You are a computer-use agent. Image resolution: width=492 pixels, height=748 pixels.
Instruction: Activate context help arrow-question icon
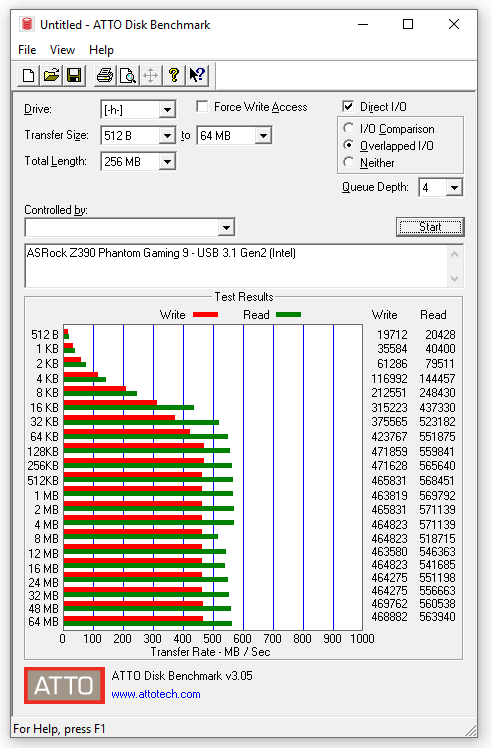click(197, 75)
